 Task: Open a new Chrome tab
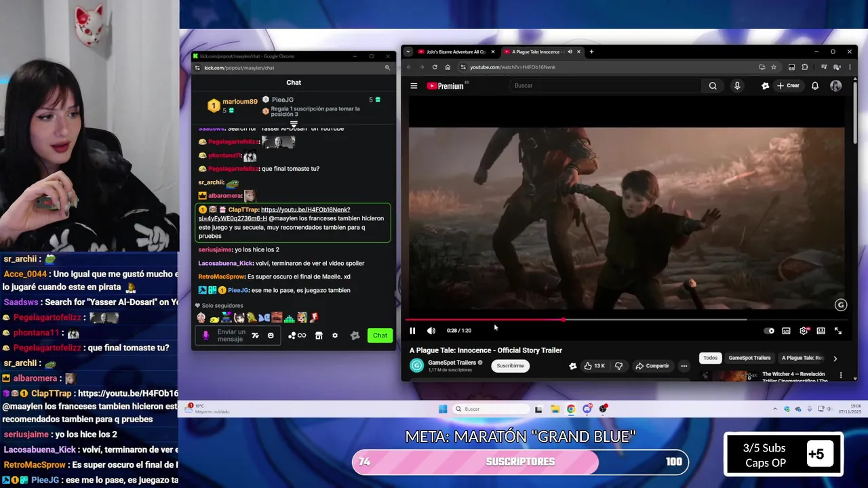[x=591, y=52]
